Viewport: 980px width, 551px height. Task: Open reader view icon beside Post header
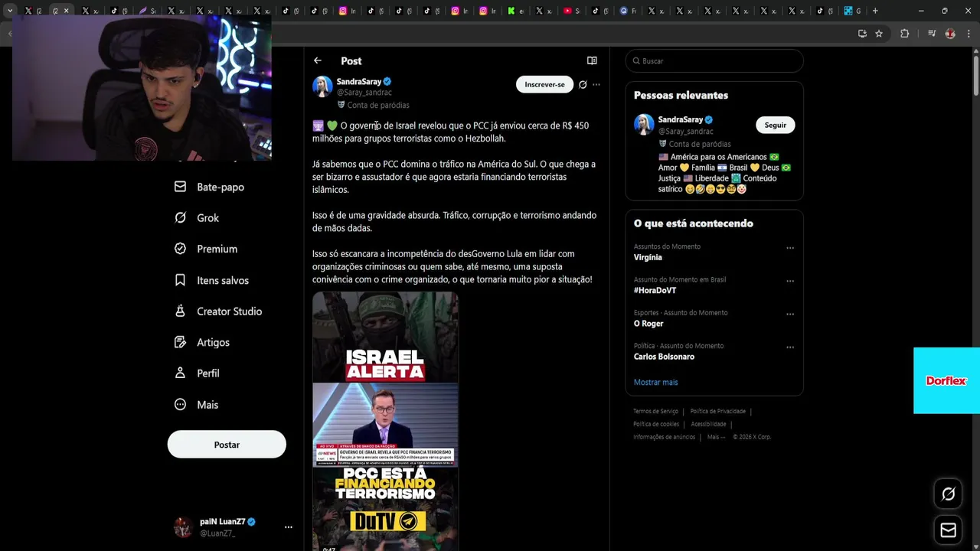(x=592, y=60)
